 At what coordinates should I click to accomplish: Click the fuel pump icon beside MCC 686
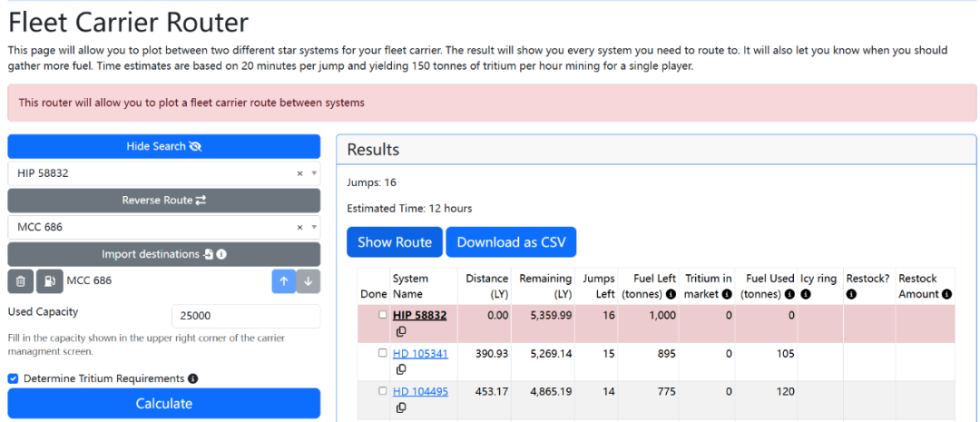(49, 281)
